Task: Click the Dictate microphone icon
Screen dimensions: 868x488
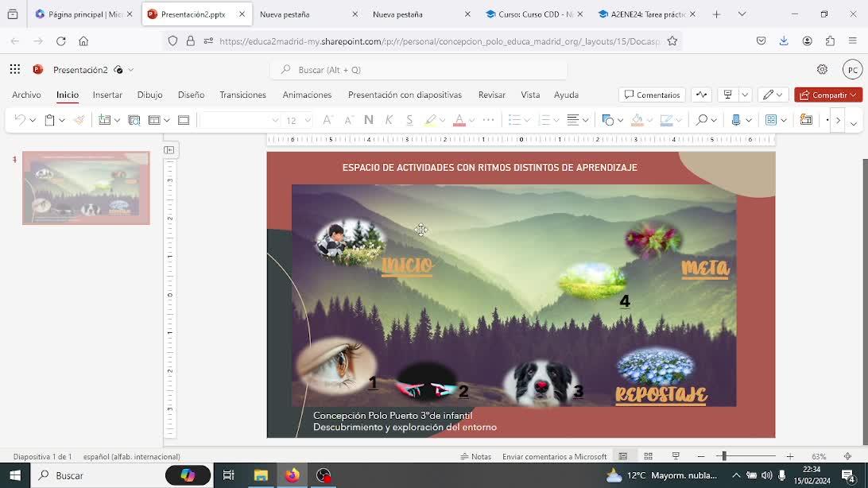Action: coord(736,120)
